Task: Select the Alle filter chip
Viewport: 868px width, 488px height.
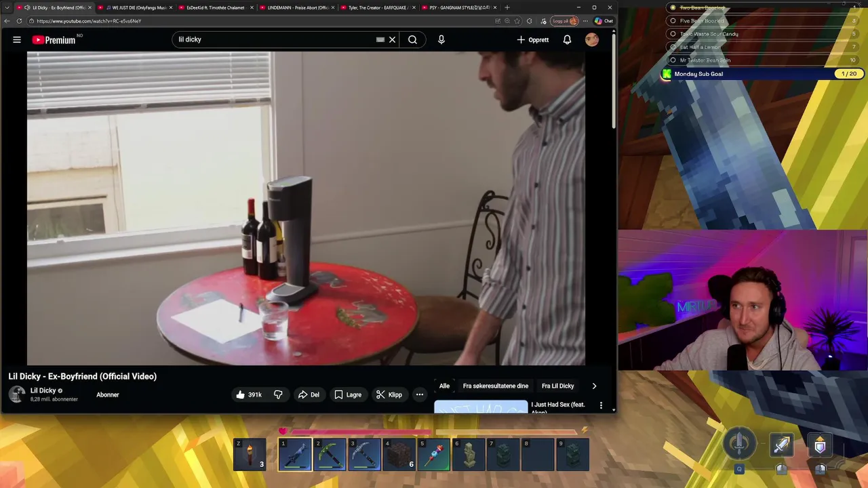Action: (x=444, y=386)
